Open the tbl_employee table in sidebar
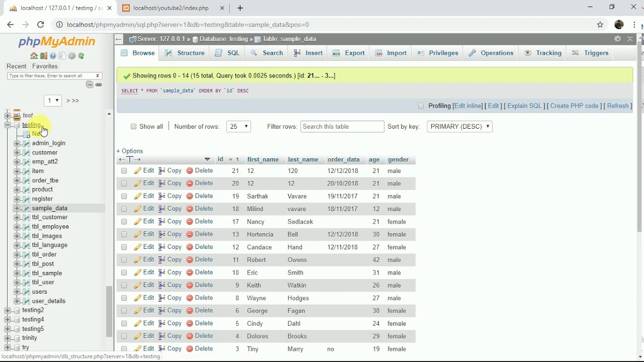The image size is (644, 362). click(x=50, y=227)
